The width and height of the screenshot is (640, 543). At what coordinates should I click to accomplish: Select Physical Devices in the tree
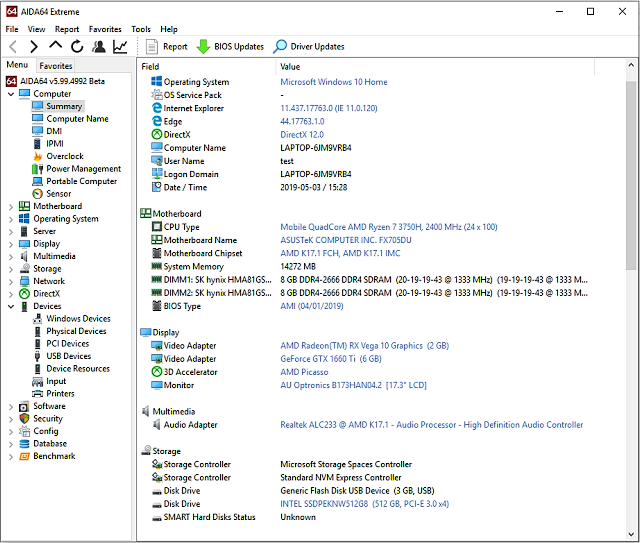(x=76, y=331)
